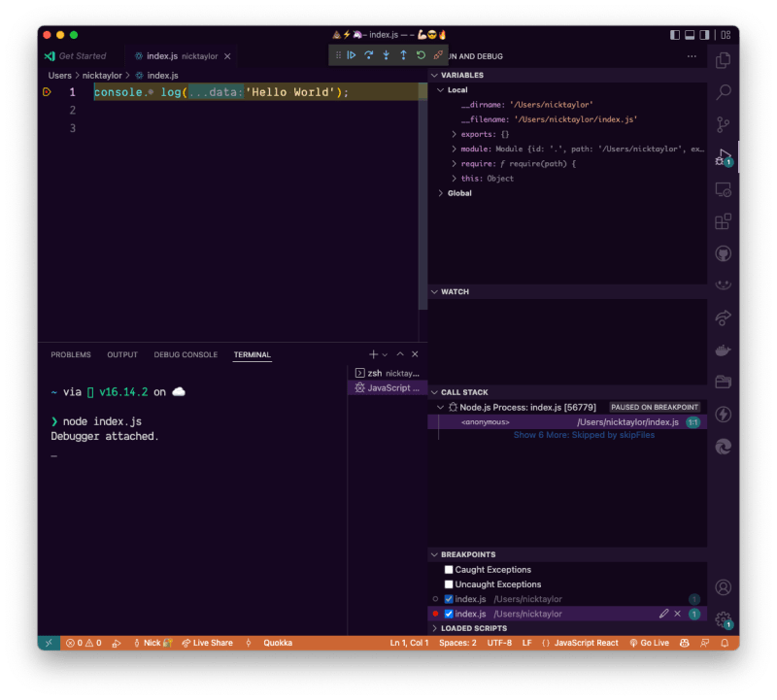Click Show 6 More skipped frames link
The height and width of the screenshot is (700, 777).
(x=584, y=435)
